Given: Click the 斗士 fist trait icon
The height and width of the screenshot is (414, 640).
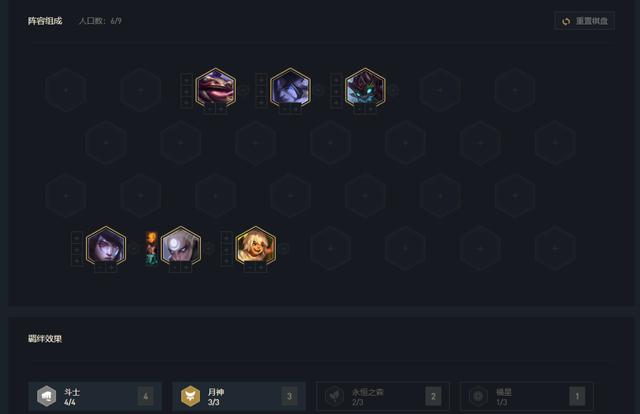Looking at the screenshot, I should [x=47, y=396].
